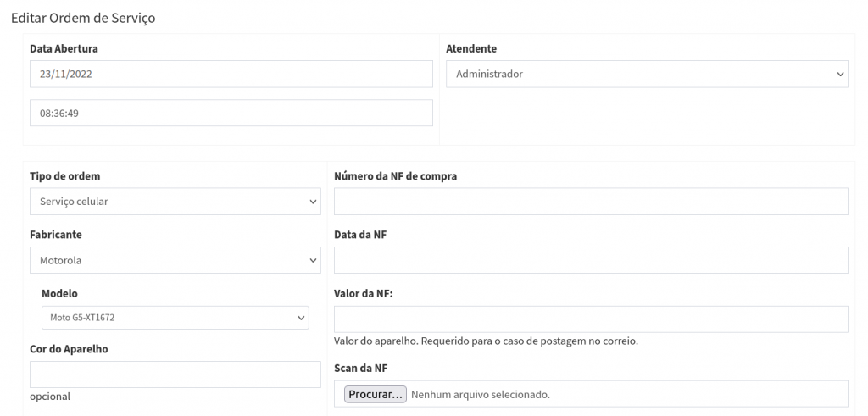Focus the opening time field showing 08:36:49
Image resolution: width=868 pixels, height=416 pixels.
click(231, 113)
